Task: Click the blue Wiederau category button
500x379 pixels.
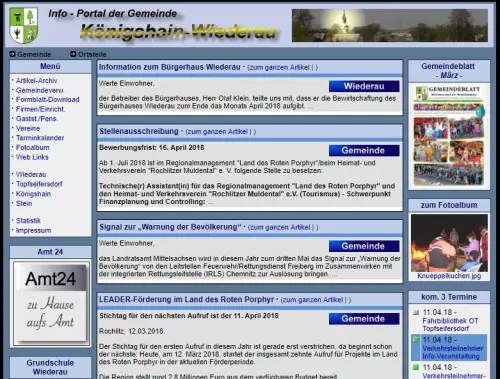Action: click(x=364, y=86)
